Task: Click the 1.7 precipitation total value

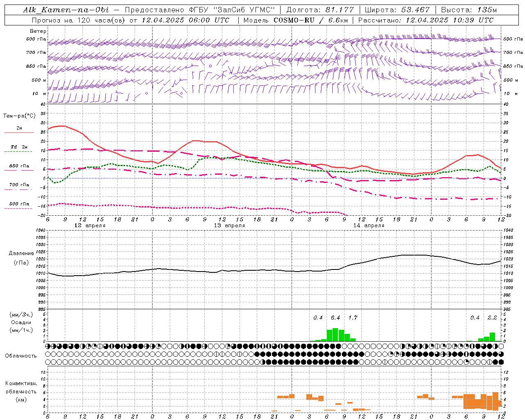Action: [353, 317]
